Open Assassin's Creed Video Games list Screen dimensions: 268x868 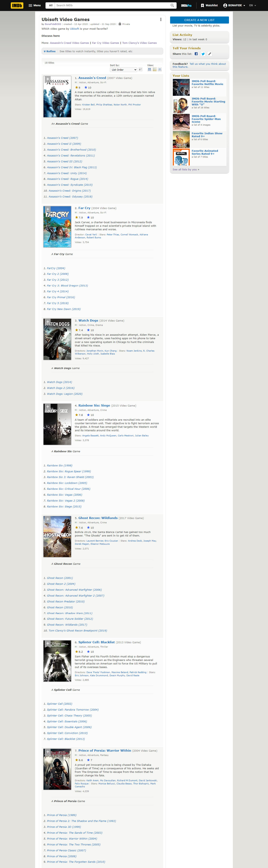pyautogui.click(x=69, y=43)
